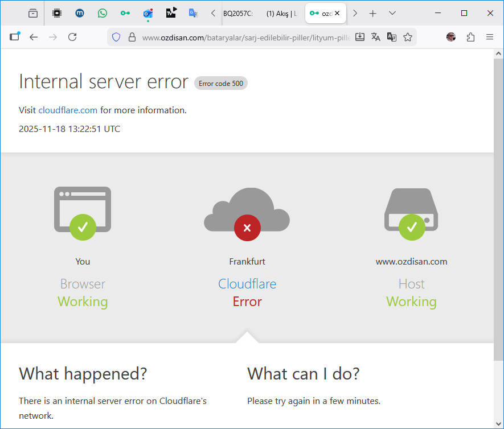
Task: Open the cloudflare.com link
Action: click(68, 110)
